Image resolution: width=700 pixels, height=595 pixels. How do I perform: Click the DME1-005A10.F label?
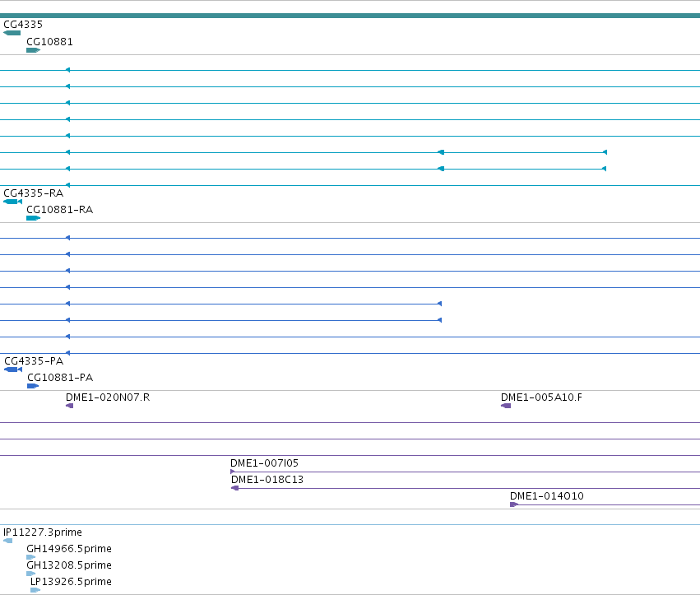tap(541, 397)
